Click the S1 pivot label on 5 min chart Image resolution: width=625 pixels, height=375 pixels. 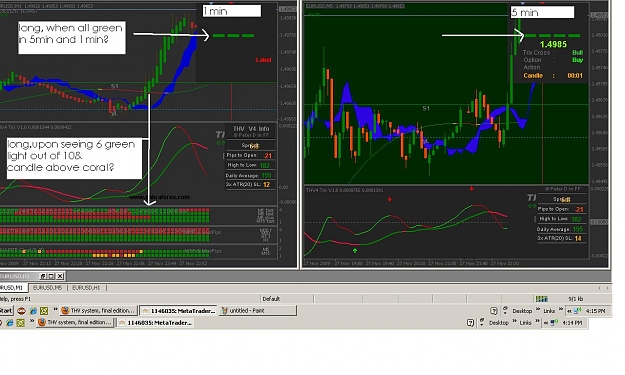point(426,108)
